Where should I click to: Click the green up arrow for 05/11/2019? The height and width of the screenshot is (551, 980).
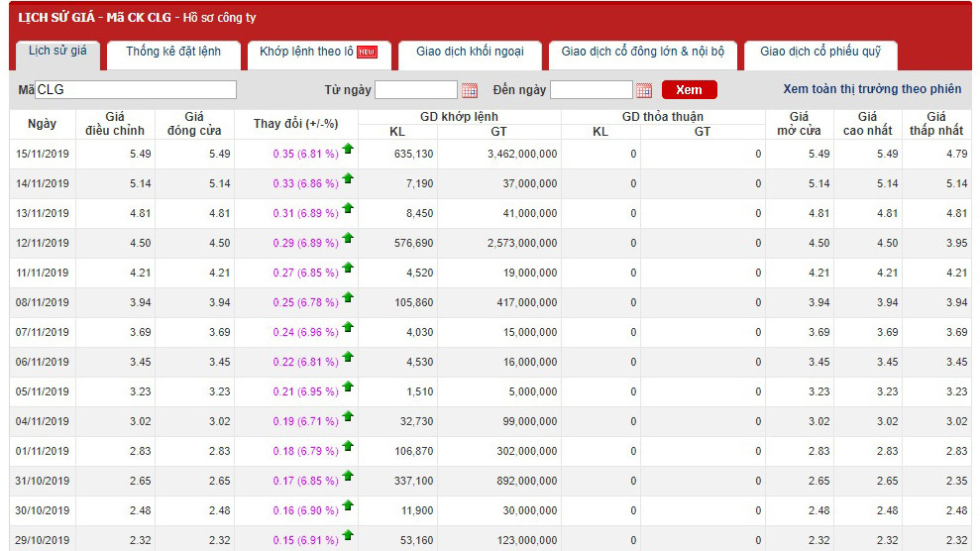coord(348,388)
